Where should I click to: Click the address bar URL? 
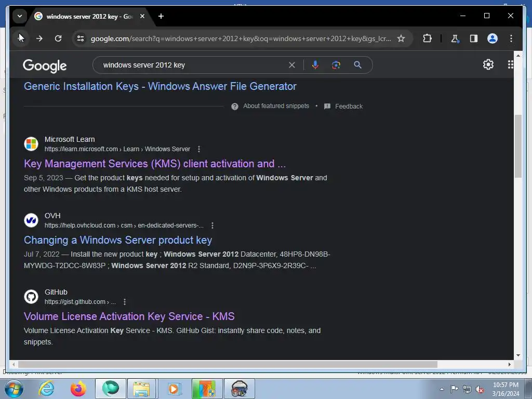(241, 38)
